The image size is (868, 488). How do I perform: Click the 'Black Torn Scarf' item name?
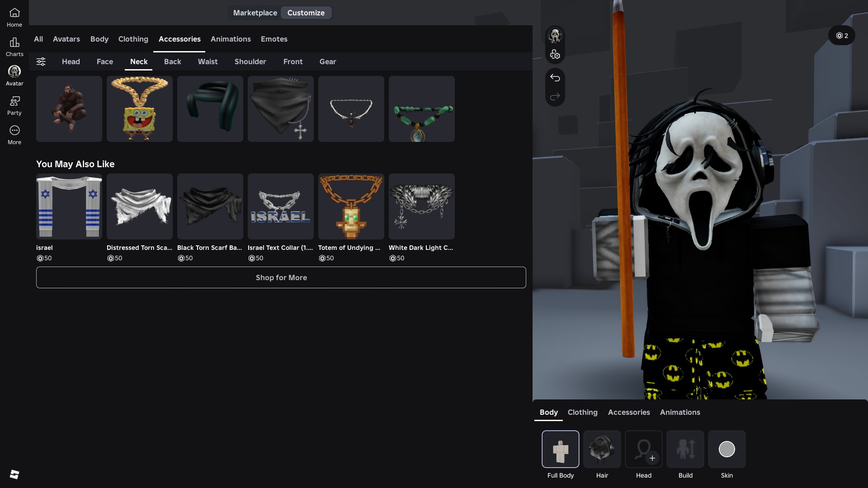tap(210, 248)
